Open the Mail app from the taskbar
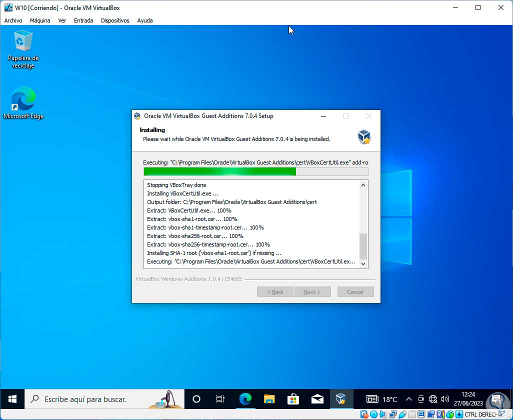 click(x=317, y=399)
